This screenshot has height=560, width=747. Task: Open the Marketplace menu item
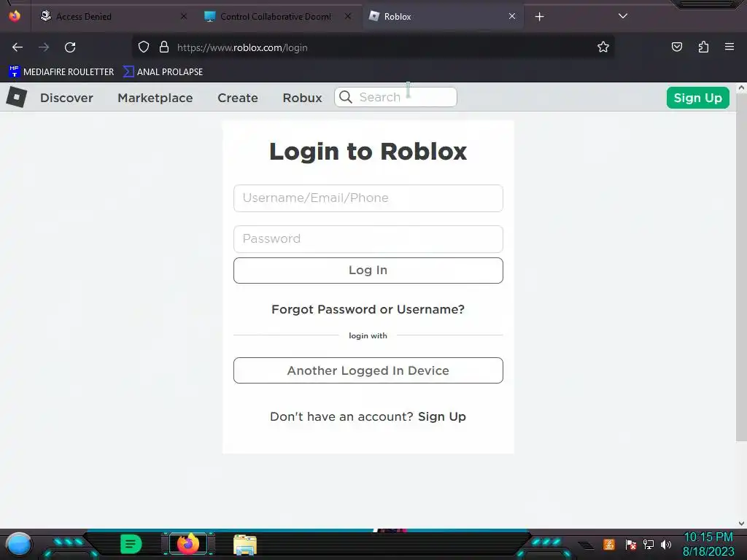155,98
